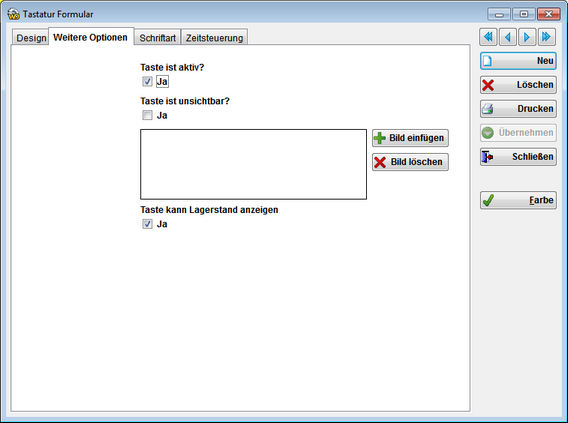Click the Neu blank-page button
Screen dimensions: 568x423
pyautogui.click(x=518, y=61)
